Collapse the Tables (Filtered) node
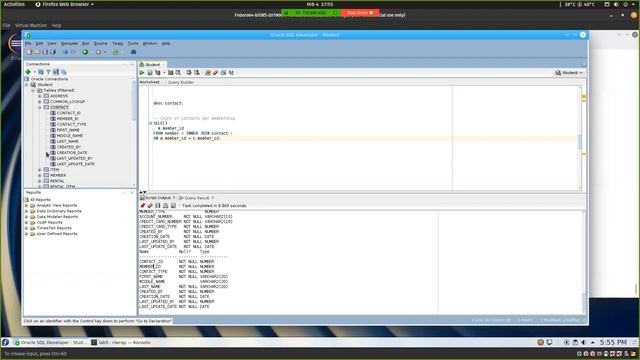 [x=33, y=90]
